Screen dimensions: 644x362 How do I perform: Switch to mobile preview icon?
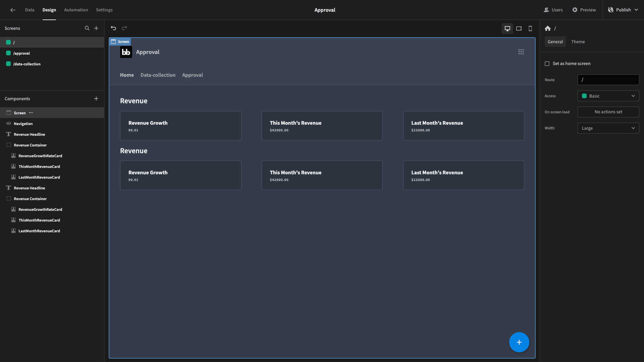pyautogui.click(x=530, y=28)
